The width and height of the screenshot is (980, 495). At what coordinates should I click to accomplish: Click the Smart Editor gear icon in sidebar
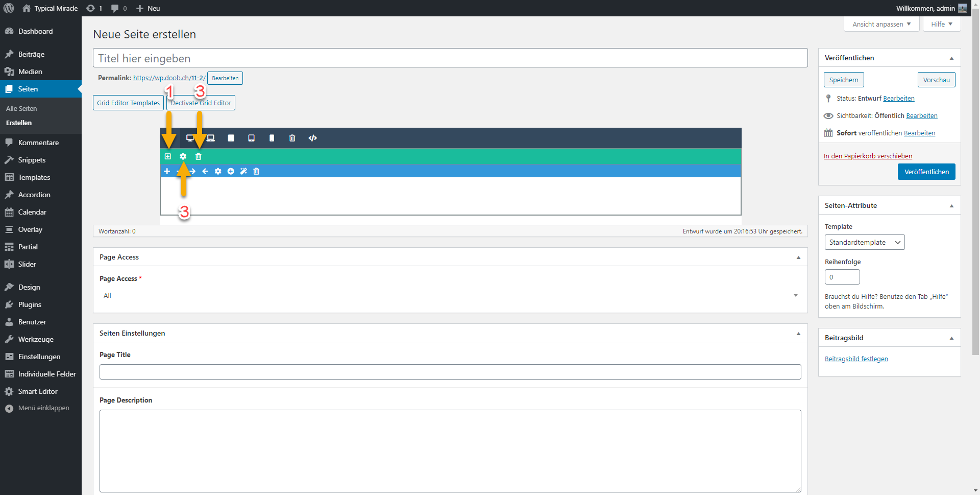pyautogui.click(x=9, y=391)
